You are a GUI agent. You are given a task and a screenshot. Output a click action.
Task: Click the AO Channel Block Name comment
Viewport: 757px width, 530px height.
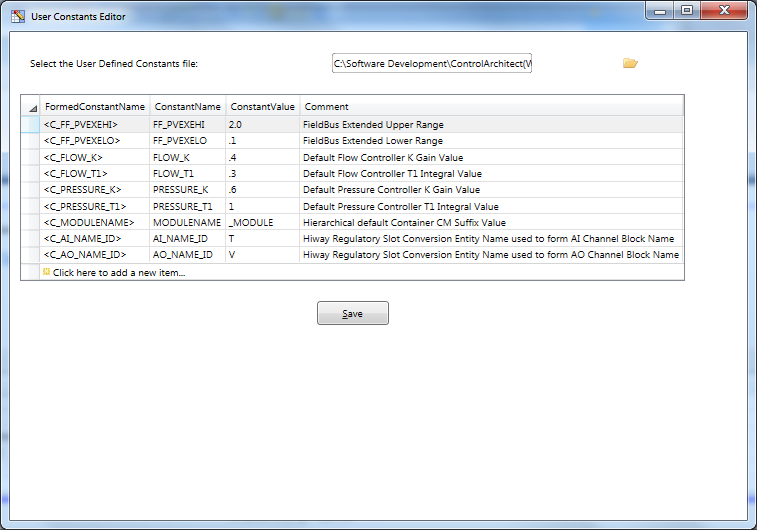tap(491, 254)
